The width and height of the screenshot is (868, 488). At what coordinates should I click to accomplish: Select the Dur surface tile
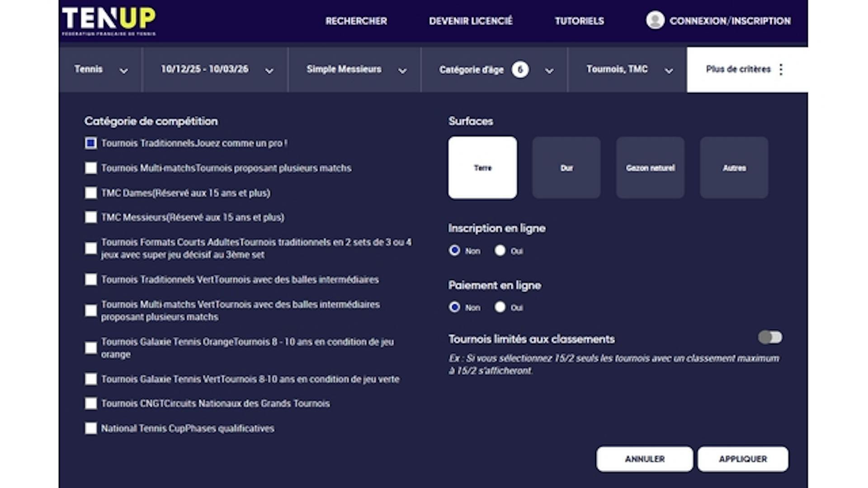[566, 168]
